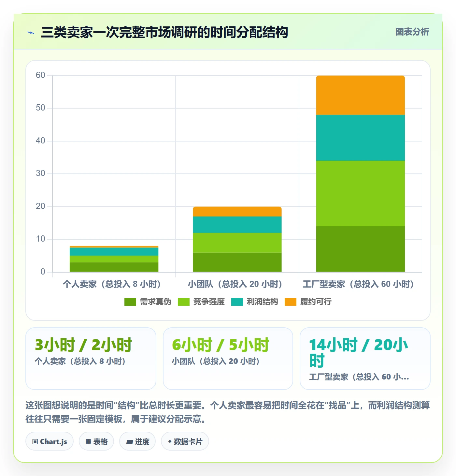Click the 竞争强度 legend label
This screenshot has height=476, width=456.
click(209, 302)
